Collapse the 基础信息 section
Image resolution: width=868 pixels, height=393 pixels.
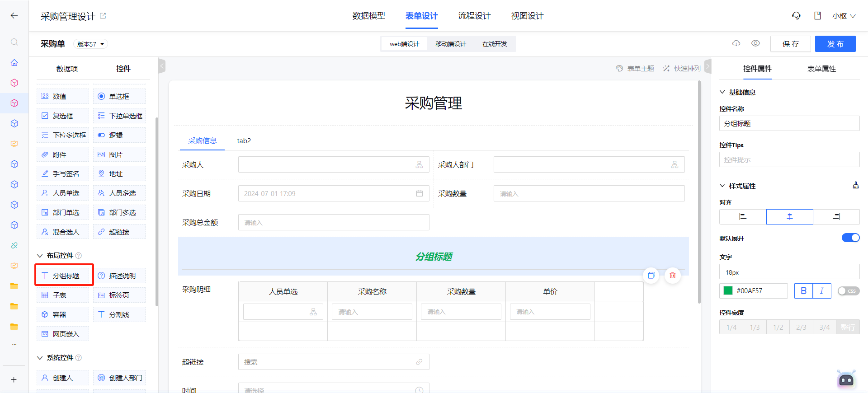722,92
